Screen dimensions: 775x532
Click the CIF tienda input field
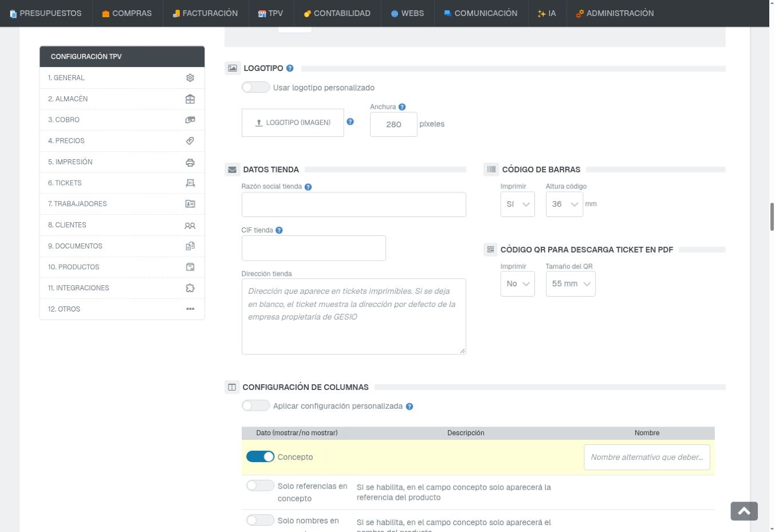point(314,248)
